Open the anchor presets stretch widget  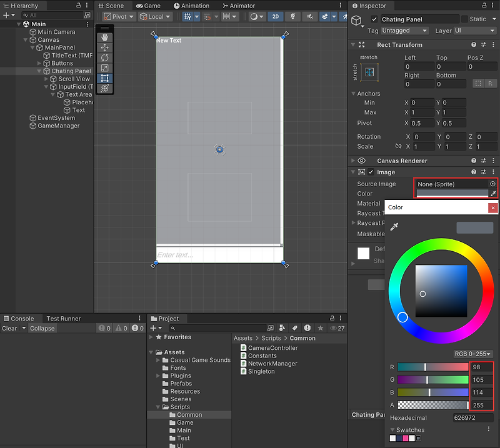(369, 72)
